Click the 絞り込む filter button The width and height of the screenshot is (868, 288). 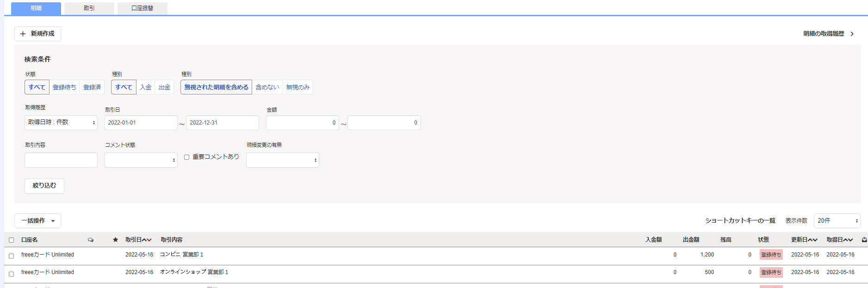(44, 186)
